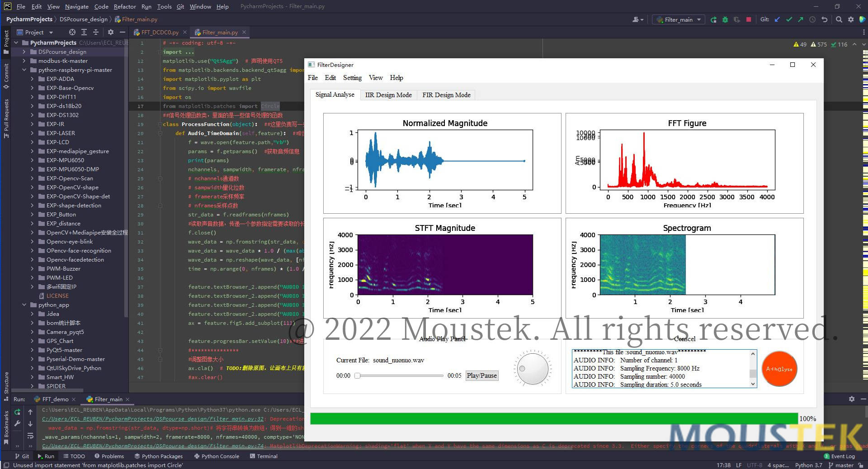
Task: Open LICENSE file in project tree
Action: click(57, 296)
